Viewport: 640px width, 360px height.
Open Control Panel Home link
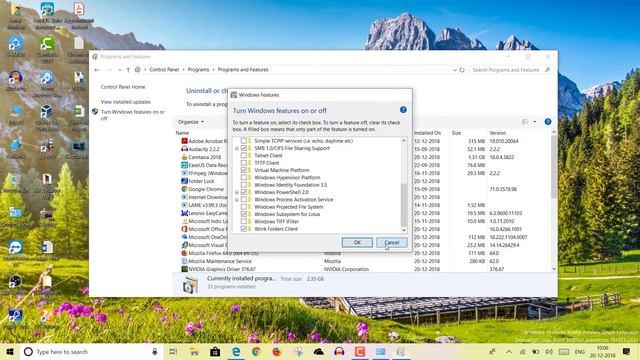123,87
